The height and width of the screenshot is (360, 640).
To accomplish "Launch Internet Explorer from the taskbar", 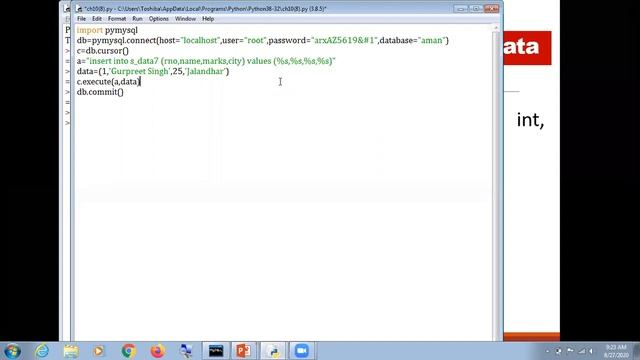I will point(42,351).
